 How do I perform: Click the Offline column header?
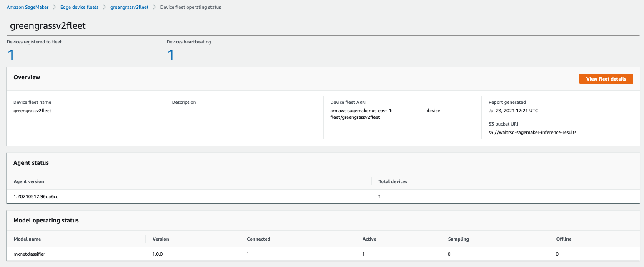pos(564,239)
